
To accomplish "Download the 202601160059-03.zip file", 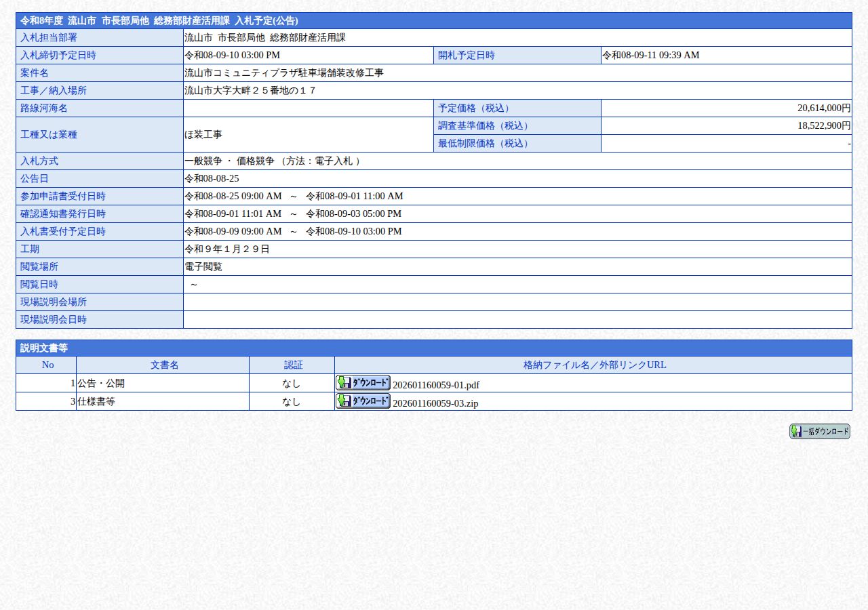I will click(x=363, y=401).
